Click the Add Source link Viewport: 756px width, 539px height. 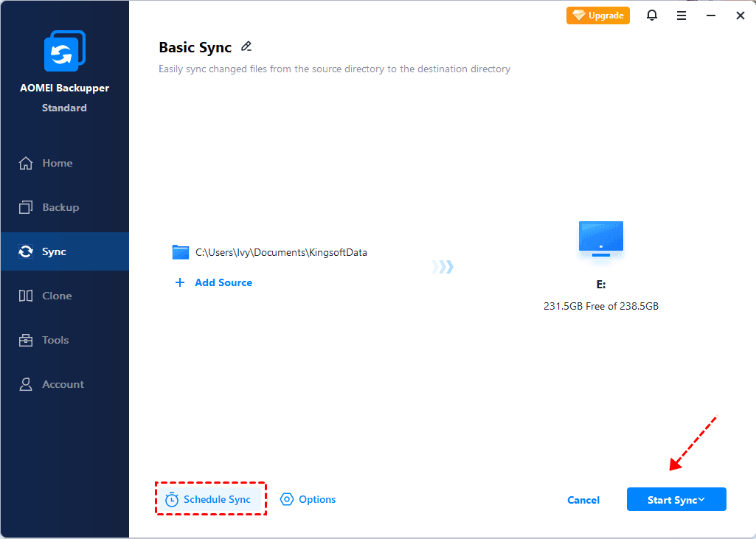click(x=223, y=282)
